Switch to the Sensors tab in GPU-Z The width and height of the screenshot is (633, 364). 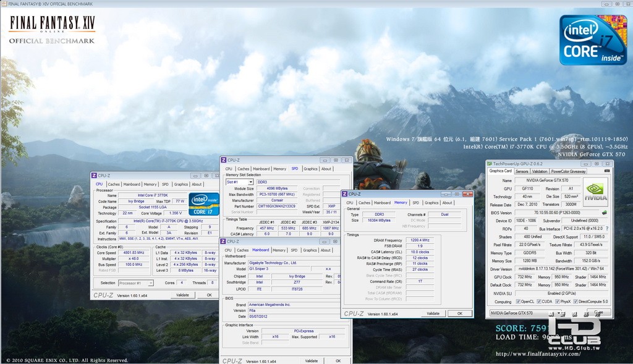[x=522, y=171]
